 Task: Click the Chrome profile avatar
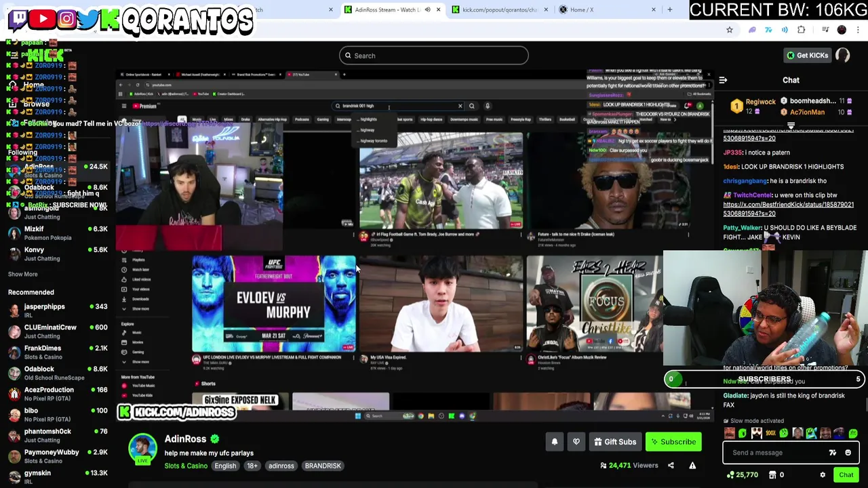(x=842, y=30)
